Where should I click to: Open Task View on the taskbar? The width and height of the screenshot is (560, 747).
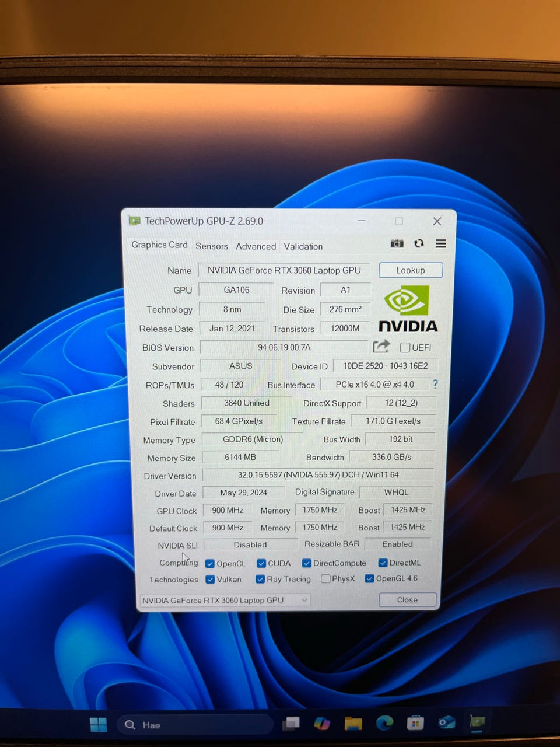click(x=291, y=724)
